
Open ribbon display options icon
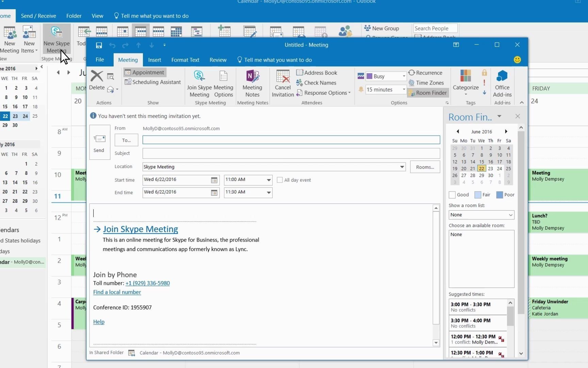(456, 45)
